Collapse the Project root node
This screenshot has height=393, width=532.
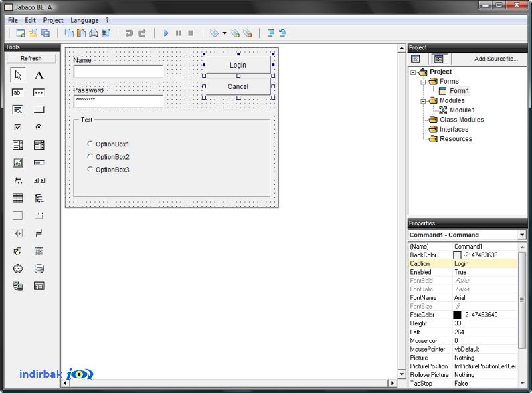click(413, 72)
